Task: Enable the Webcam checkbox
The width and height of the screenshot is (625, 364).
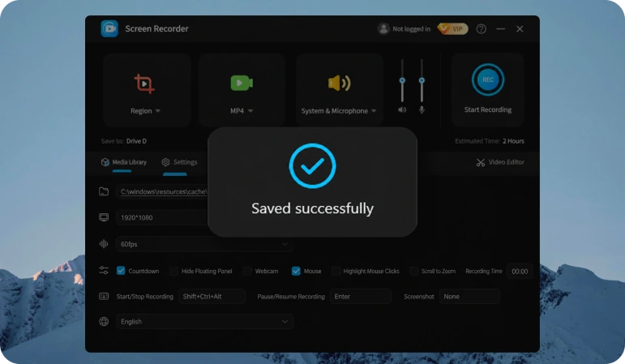Action: pos(247,271)
